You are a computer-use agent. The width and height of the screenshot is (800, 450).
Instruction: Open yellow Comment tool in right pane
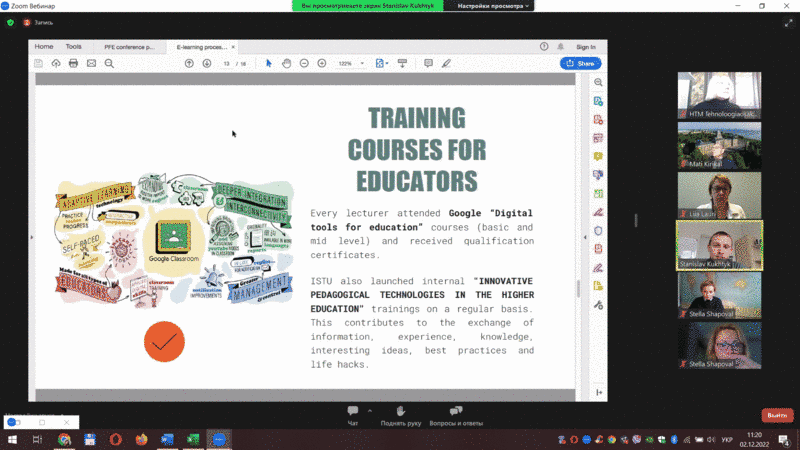pos(598,156)
